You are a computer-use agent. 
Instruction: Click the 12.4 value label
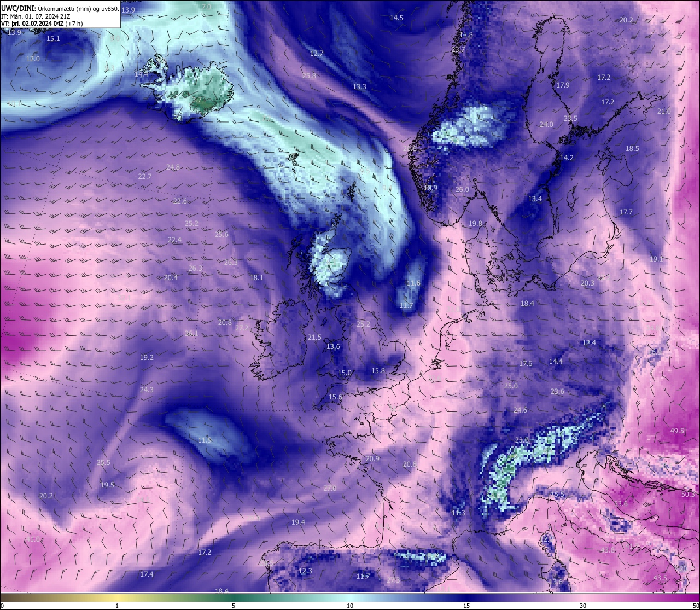[589, 342]
